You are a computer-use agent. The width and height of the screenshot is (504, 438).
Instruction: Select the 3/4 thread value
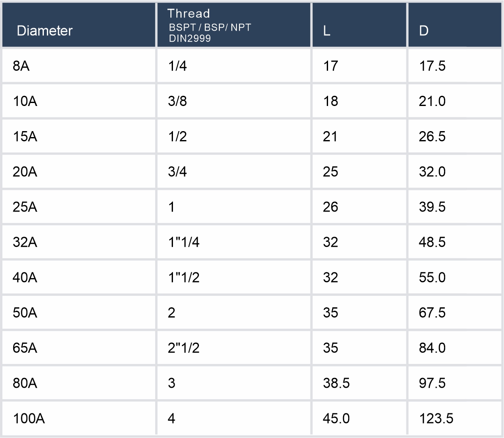[x=178, y=172]
